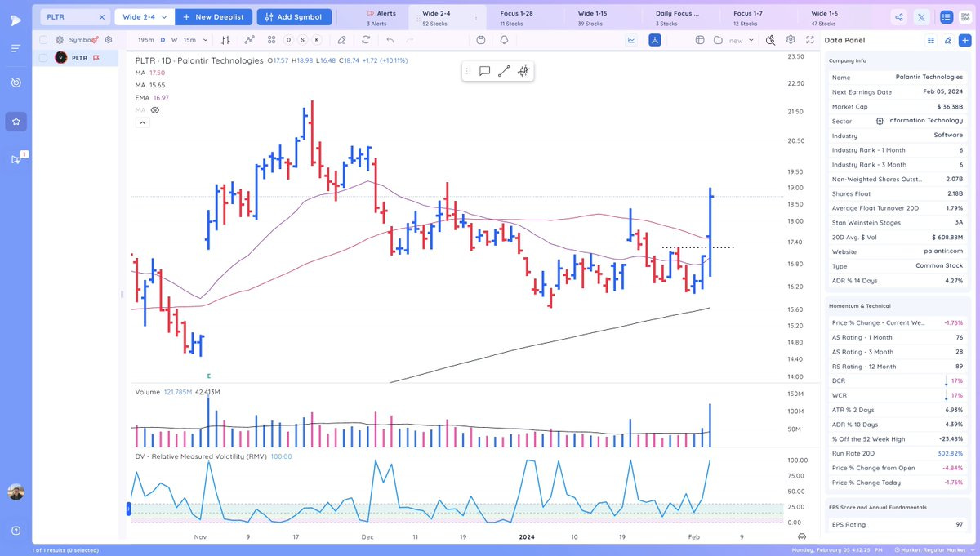This screenshot has width=980, height=556.
Task: Click the refresh sync arrows icon
Action: click(365, 39)
